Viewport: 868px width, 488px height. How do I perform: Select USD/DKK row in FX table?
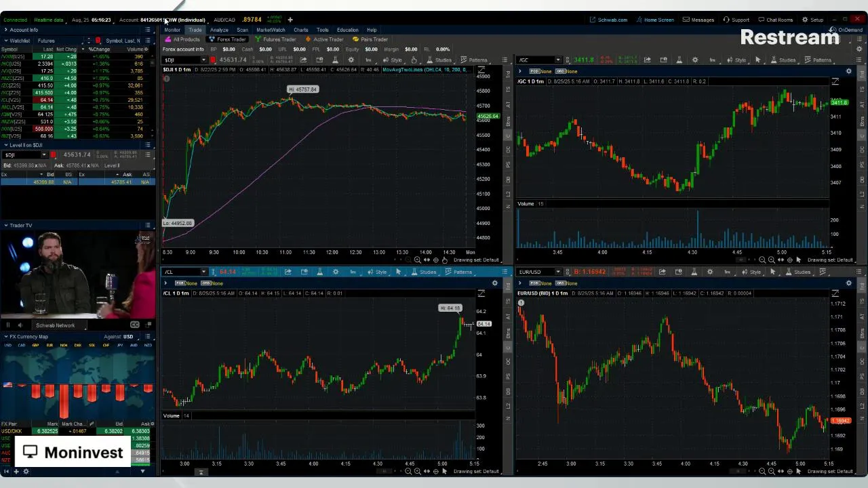(77, 431)
